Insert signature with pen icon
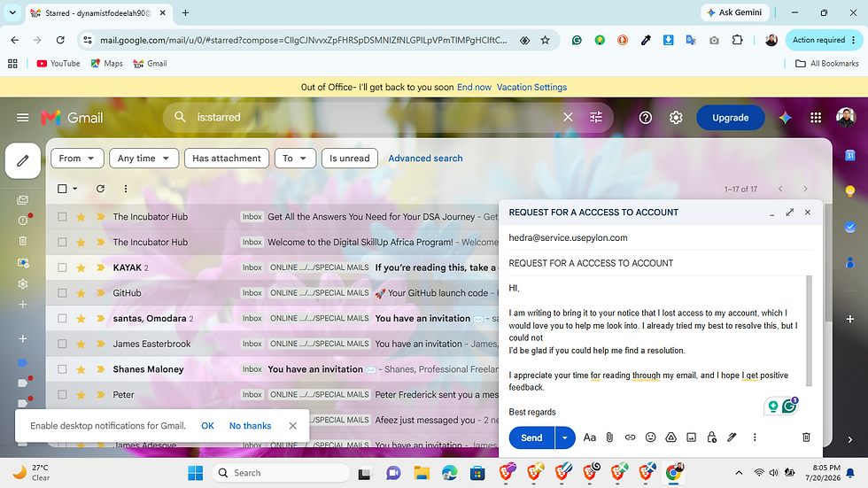868x488 pixels. 732,438
